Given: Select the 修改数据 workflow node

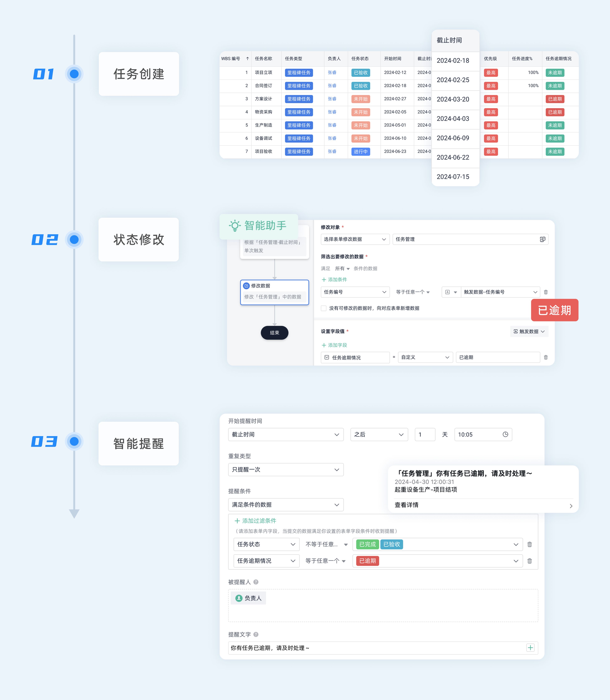Looking at the screenshot, I should (x=274, y=292).
